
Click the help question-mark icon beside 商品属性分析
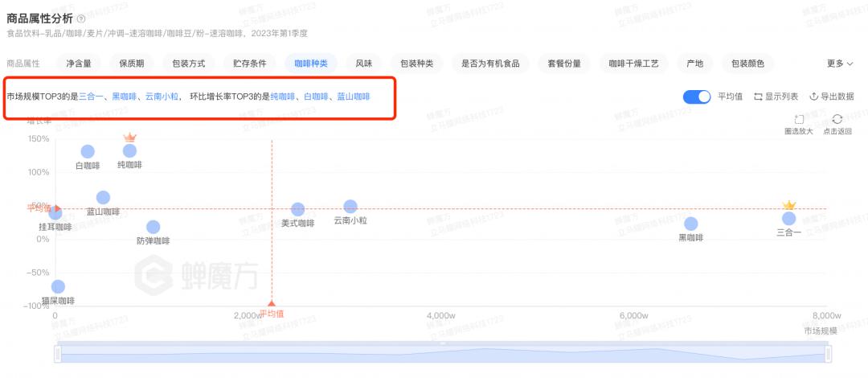81,18
